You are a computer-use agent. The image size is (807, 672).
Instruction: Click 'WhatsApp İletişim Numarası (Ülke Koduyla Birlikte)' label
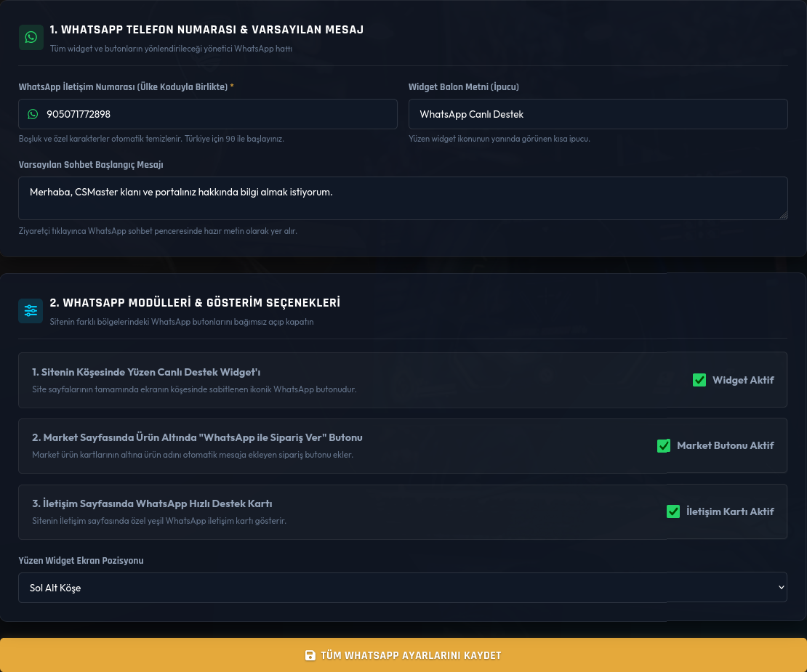coord(123,87)
